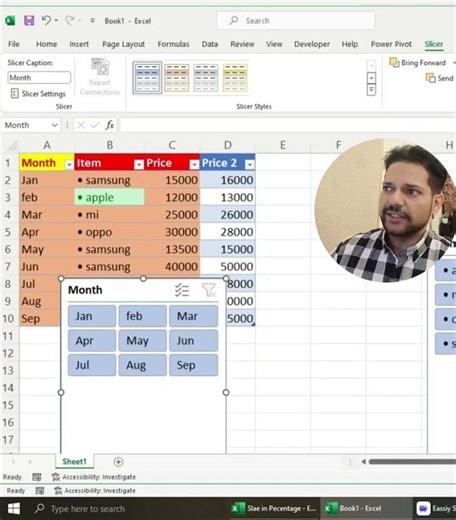Click the Enter checkmark in formula bar
Viewport: 456px width, 520px height.
(x=95, y=125)
